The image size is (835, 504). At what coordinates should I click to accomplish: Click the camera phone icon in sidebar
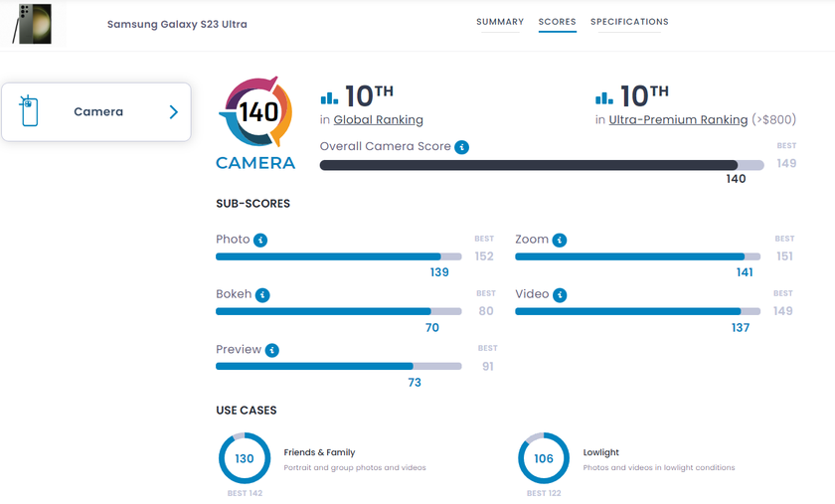(x=30, y=112)
